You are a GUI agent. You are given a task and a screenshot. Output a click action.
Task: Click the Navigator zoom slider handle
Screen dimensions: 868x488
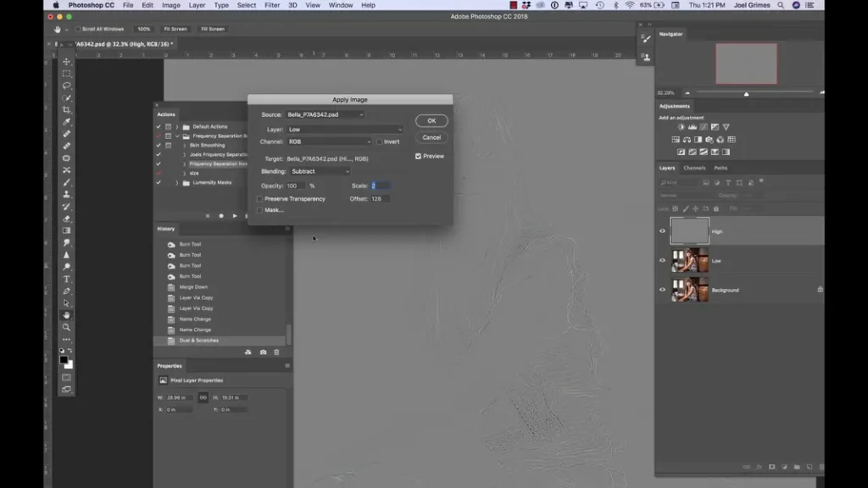(746, 94)
